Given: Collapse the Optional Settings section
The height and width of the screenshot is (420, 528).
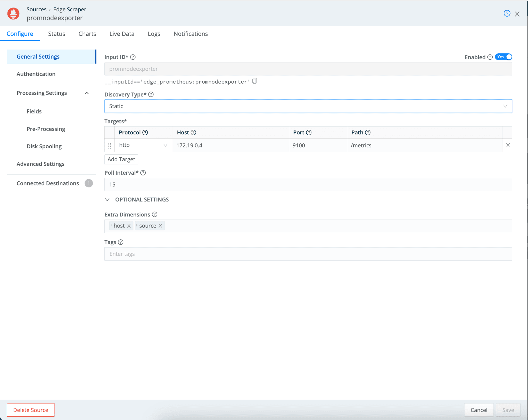Looking at the screenshot, I should pyautogui.click(x=108, y=200).
